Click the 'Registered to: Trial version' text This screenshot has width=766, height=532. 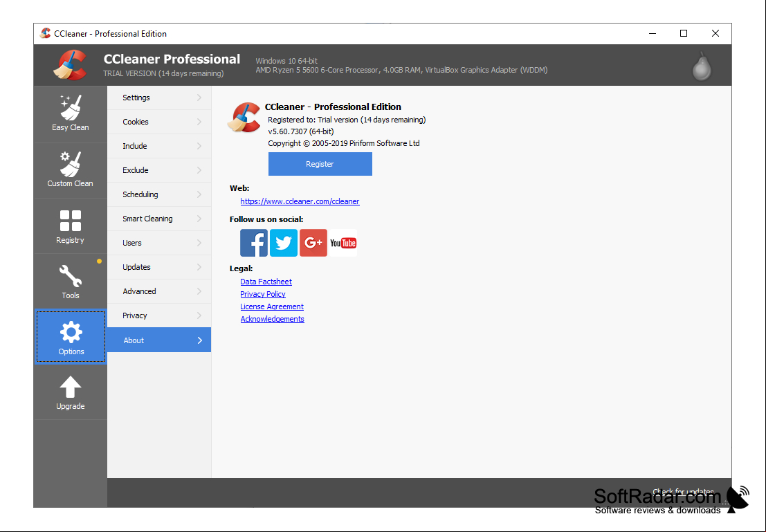point(347,120)
